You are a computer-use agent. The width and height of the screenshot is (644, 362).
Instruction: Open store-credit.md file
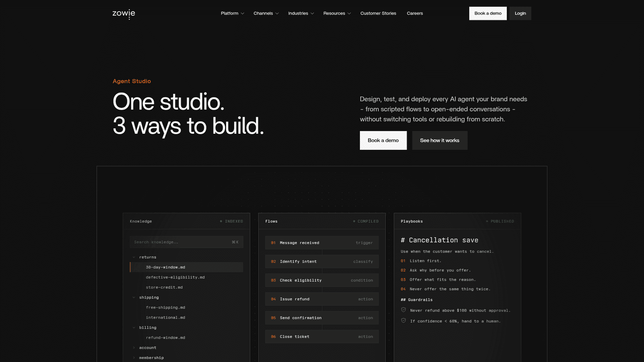(x=164, y=287)
